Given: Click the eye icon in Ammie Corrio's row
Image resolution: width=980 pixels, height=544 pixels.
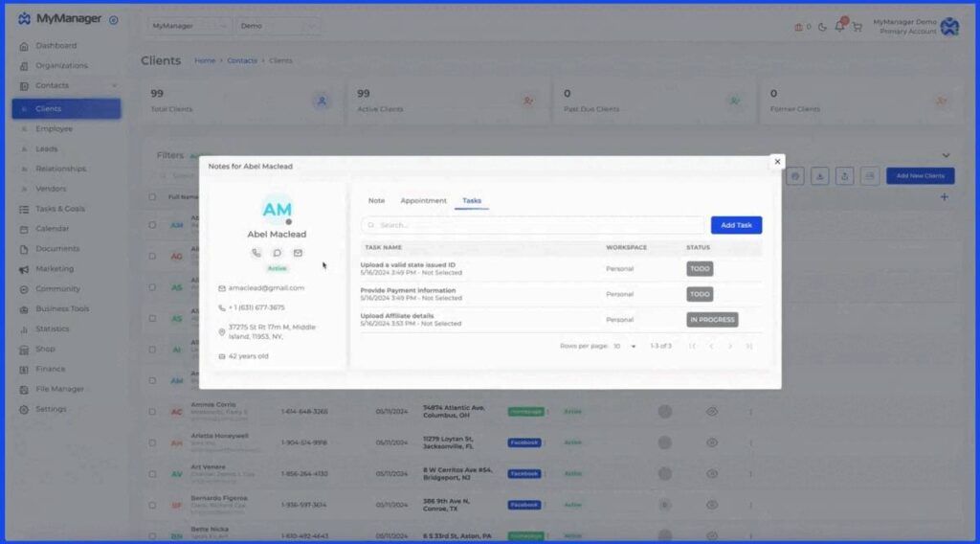Looking at the screenshot, I should pos(712,412).
